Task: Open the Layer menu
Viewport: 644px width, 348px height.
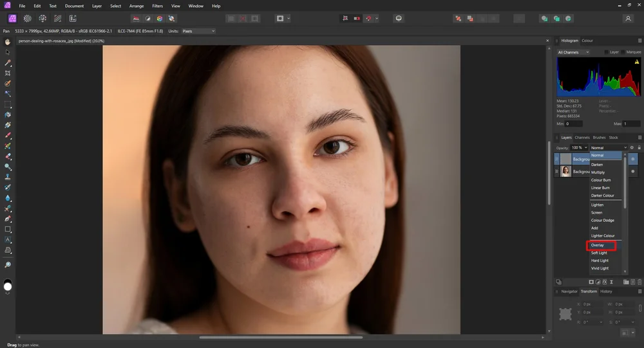Action: click(97, 6)
